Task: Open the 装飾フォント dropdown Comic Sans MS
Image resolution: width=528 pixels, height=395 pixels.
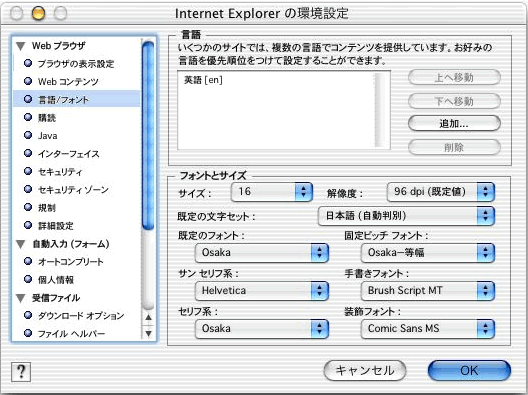Action: [x=428, y=329]
